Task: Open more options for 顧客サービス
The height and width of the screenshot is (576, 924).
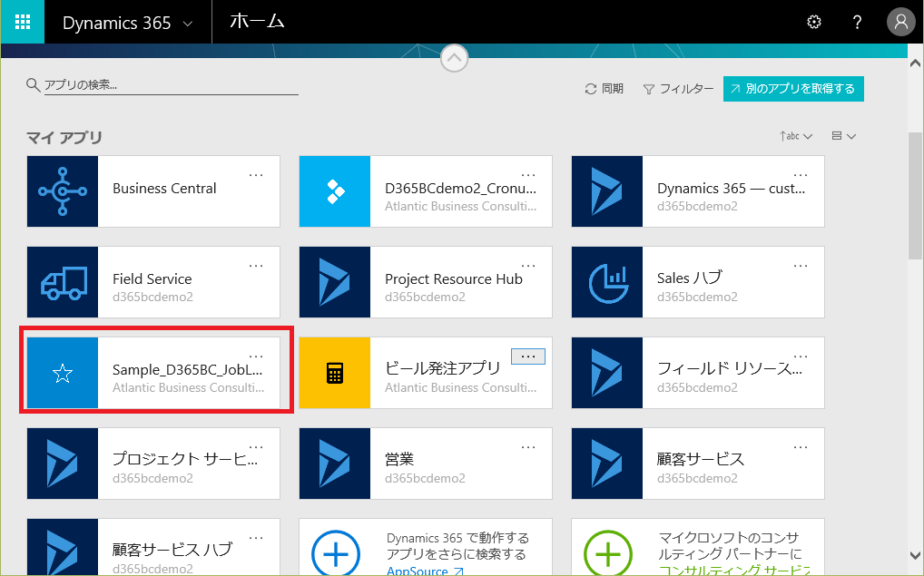Action: [801, 447]
